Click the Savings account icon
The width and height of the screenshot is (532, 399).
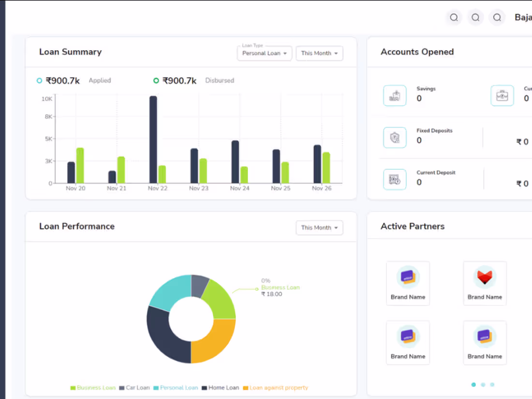pos(395,95)
